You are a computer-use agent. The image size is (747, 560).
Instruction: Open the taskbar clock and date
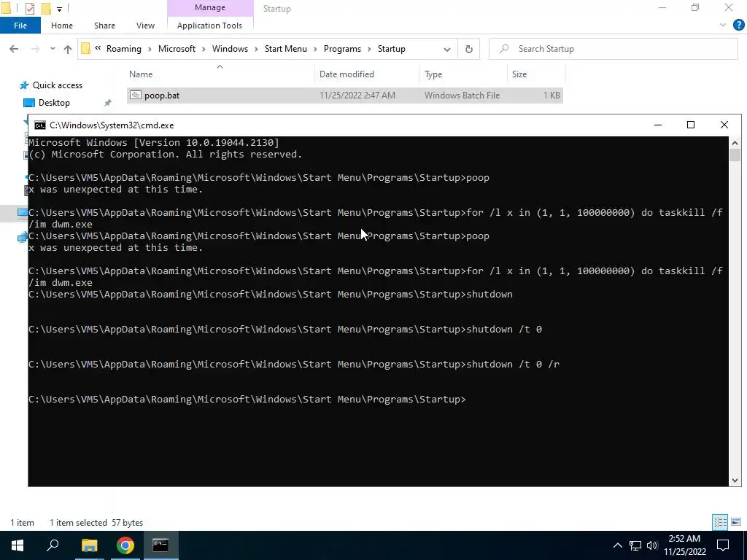(x=684, y=545)
